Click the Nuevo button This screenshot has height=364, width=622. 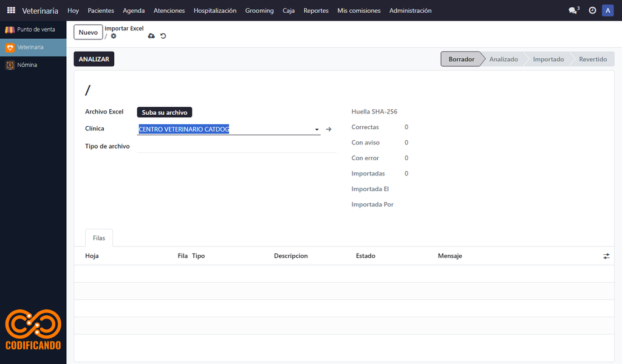88,33
